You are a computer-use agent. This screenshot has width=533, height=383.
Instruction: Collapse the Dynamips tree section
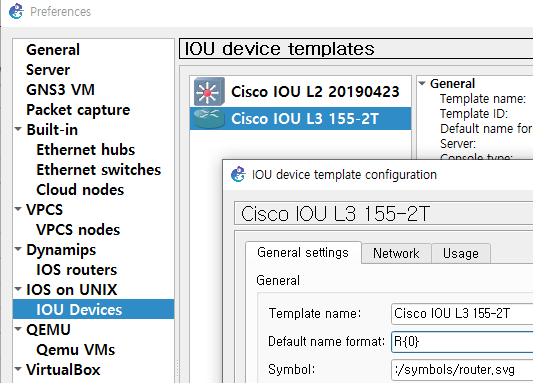click(x=18, y=249)
